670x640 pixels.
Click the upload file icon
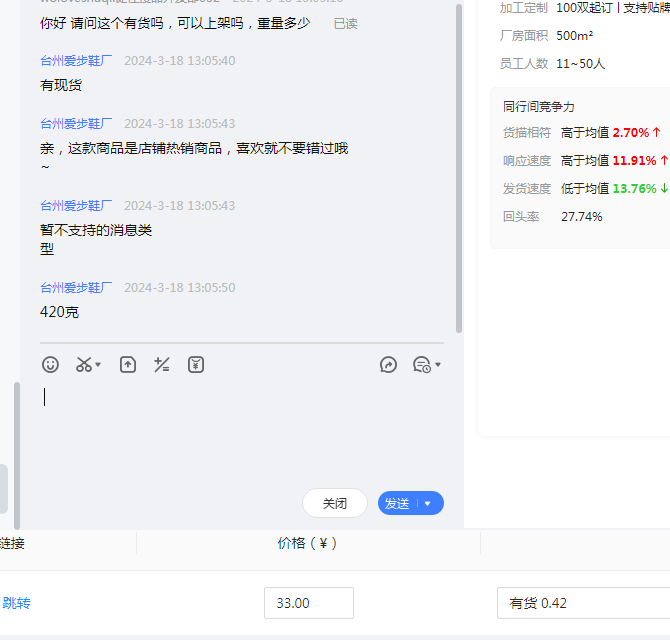coord(128,365)
